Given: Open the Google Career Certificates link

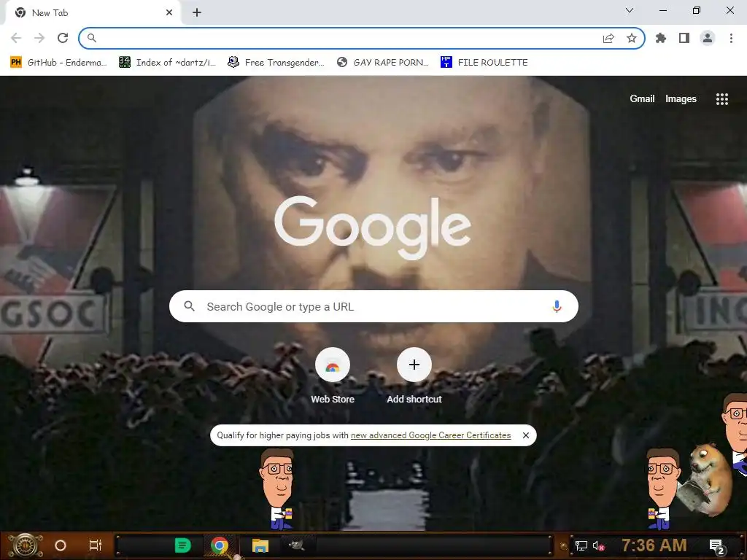Looking at the screenshot, I should click(430, 435).
